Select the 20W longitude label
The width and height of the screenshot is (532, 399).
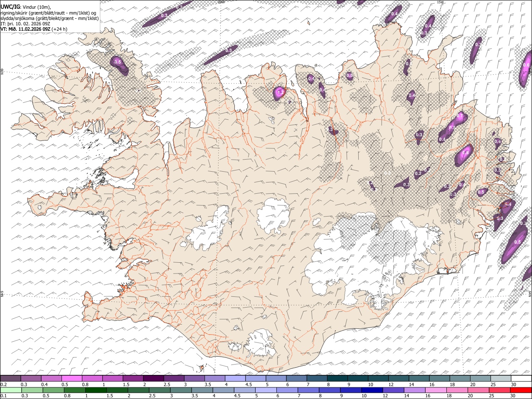point(222,2)
